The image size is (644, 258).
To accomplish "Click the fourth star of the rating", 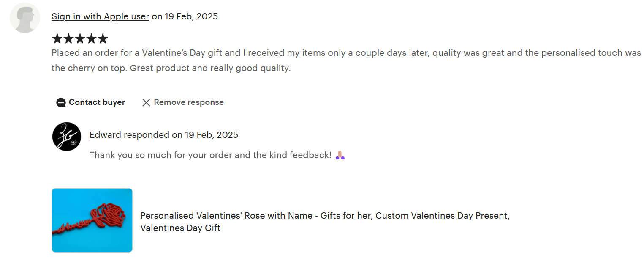I will pos(91,39).
